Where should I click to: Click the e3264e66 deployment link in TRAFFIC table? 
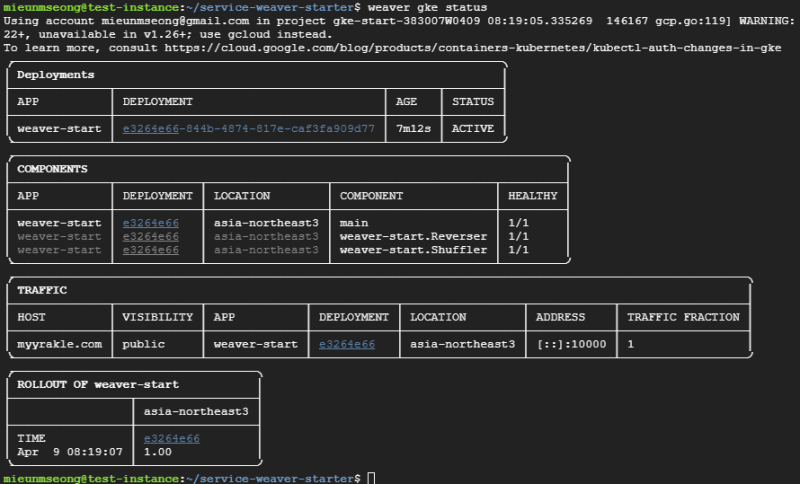(347, 344)
